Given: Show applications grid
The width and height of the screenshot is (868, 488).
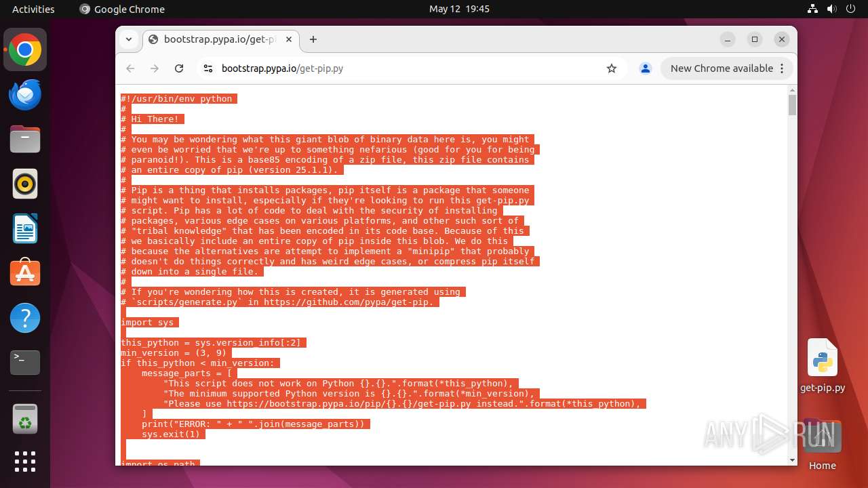Looking at the screenshot, I should pos(25,462).
